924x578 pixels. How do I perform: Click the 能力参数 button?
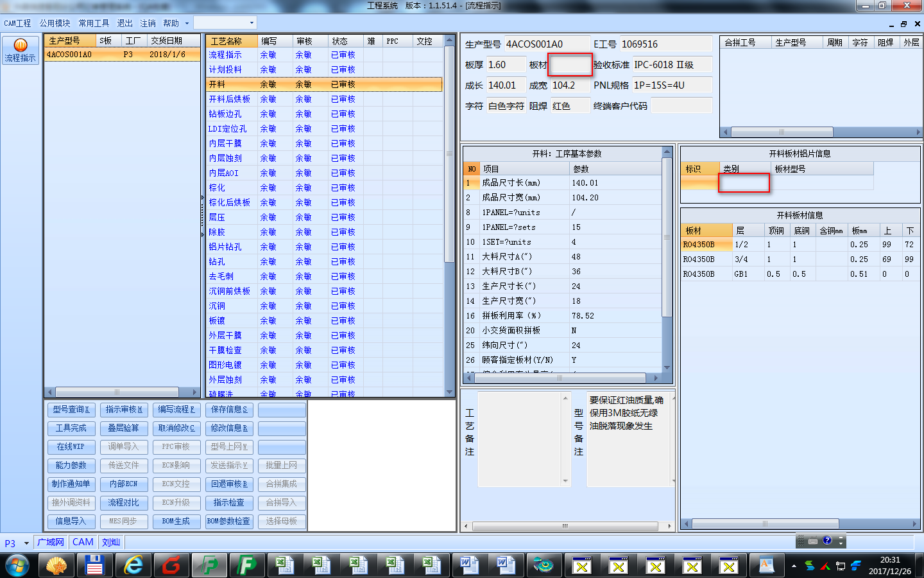point(71,465)
